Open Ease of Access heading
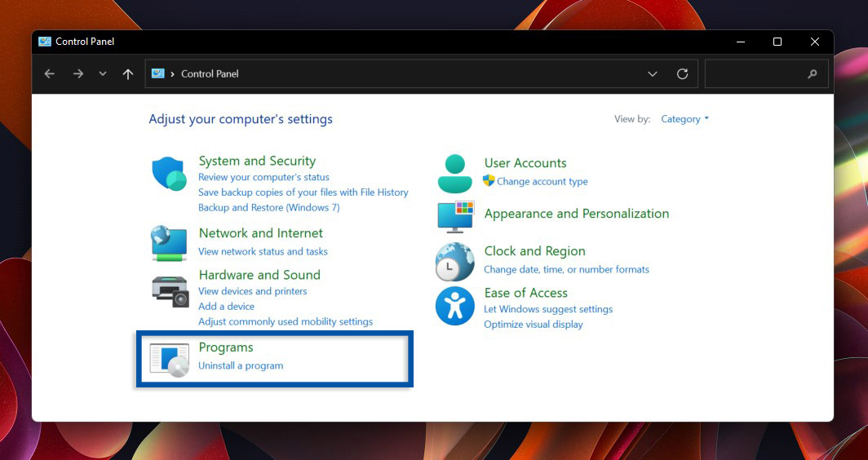This screenshot has height=460, width=868. (526, 293)
